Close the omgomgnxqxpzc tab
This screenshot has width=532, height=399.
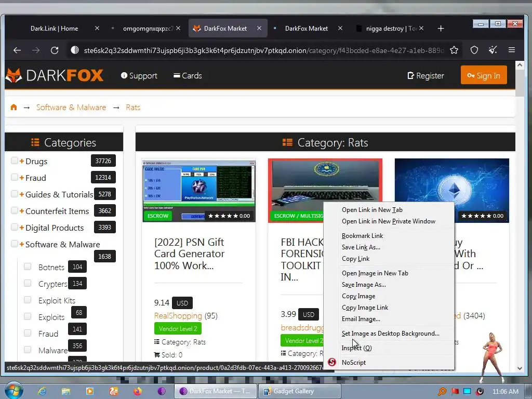pos(178,29)
